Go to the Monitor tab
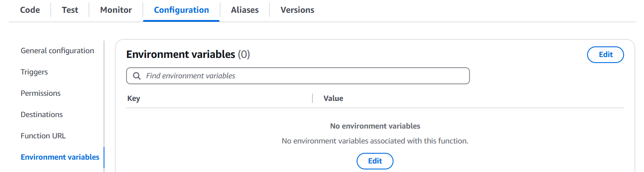Viewport: 644px width, 172px height. 116,10
